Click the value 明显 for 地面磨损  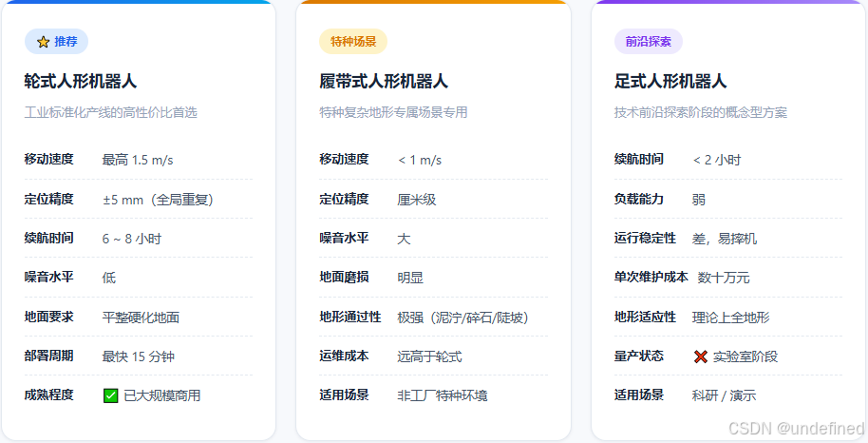coord(410,278)
